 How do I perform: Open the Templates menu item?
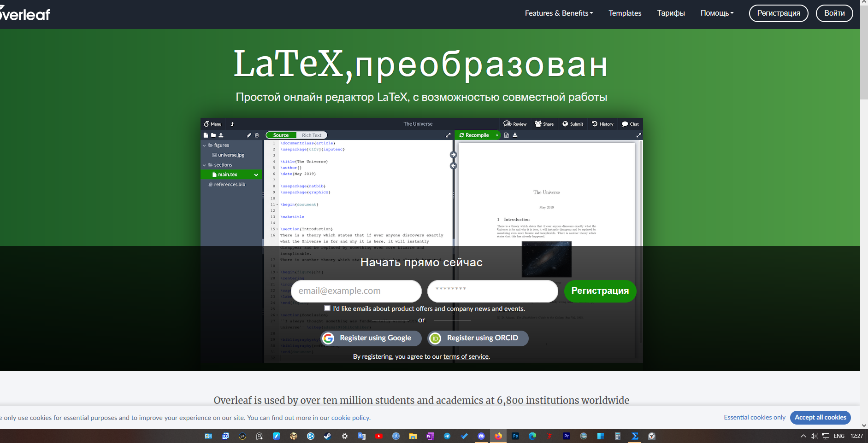click(x=625, y=13)
